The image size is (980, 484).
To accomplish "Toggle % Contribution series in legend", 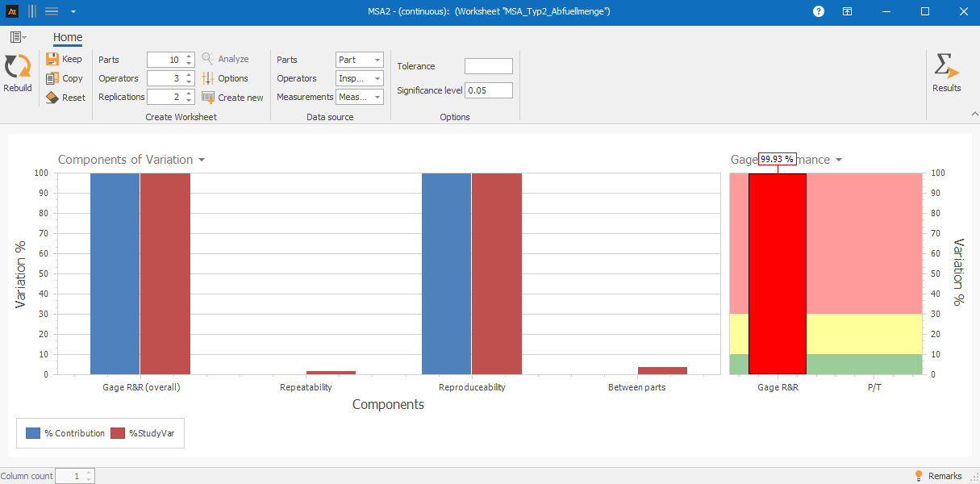I will (x=33, y=433).
